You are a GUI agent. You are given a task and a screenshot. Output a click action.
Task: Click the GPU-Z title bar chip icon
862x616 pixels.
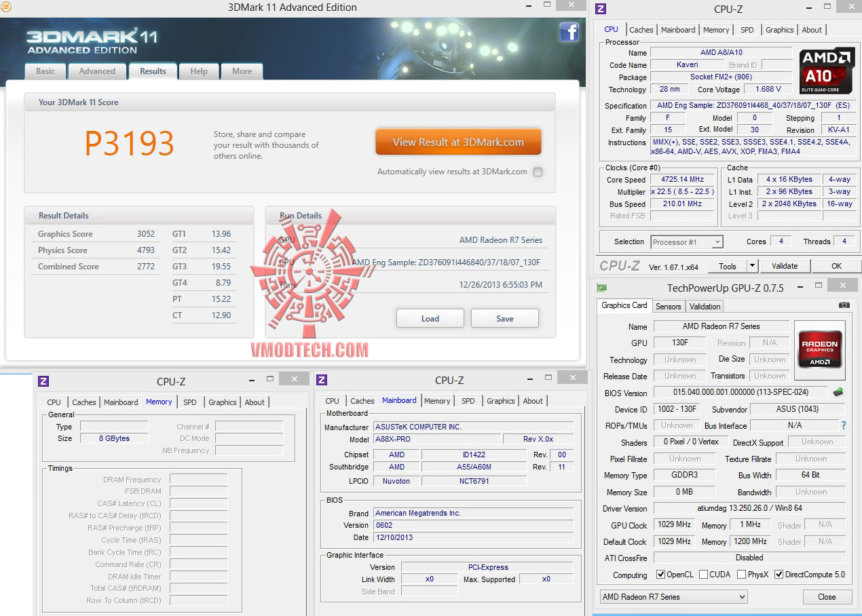pos(601,288)
